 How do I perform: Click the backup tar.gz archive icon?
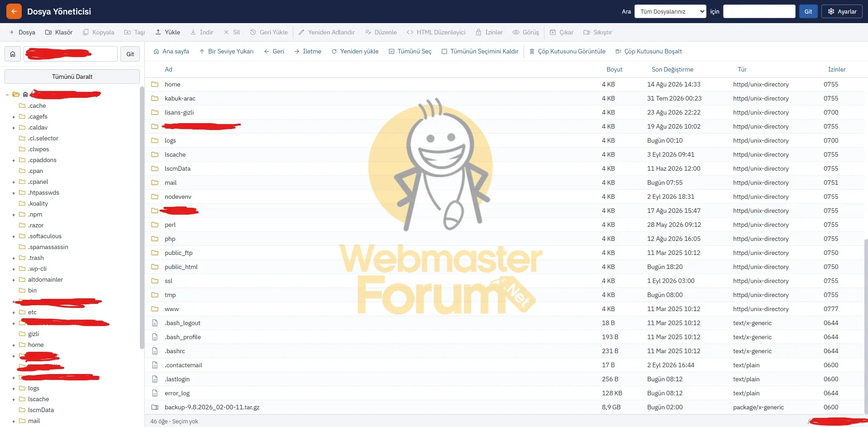pyautogui.click(x=155, y=407)
